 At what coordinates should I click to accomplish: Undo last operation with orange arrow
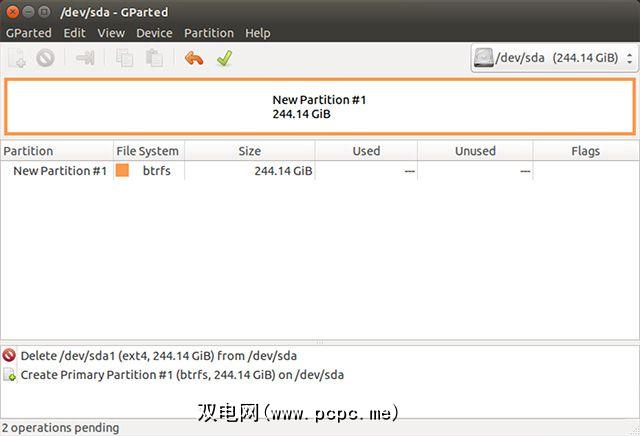click(194, 58)
